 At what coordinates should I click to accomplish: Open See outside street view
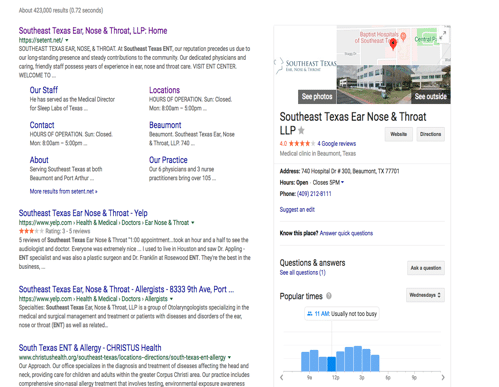[430, 97]
